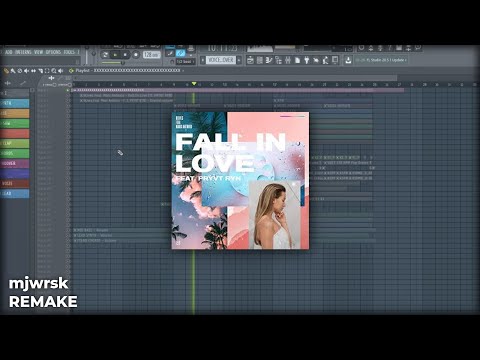Click the FL Studio update news panel

point(381,60)
